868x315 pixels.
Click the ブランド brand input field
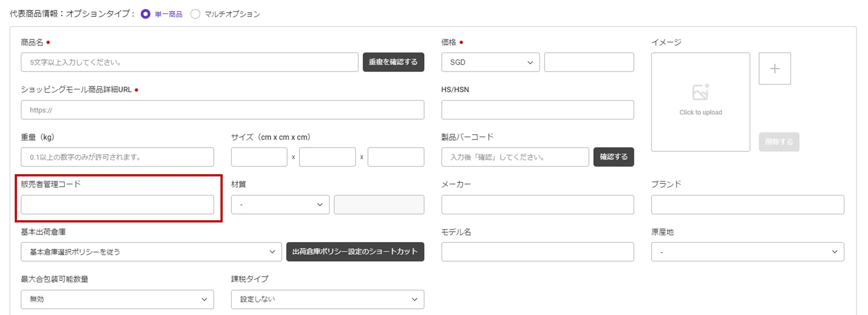[x=747, y=205]
